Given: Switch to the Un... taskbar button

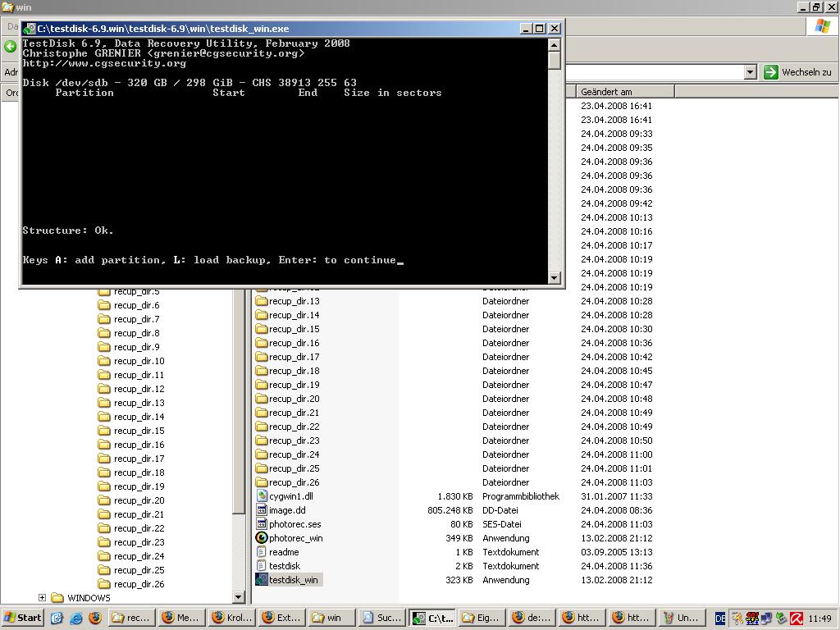Looking at the screenshot, I should [x=680, y=618].
